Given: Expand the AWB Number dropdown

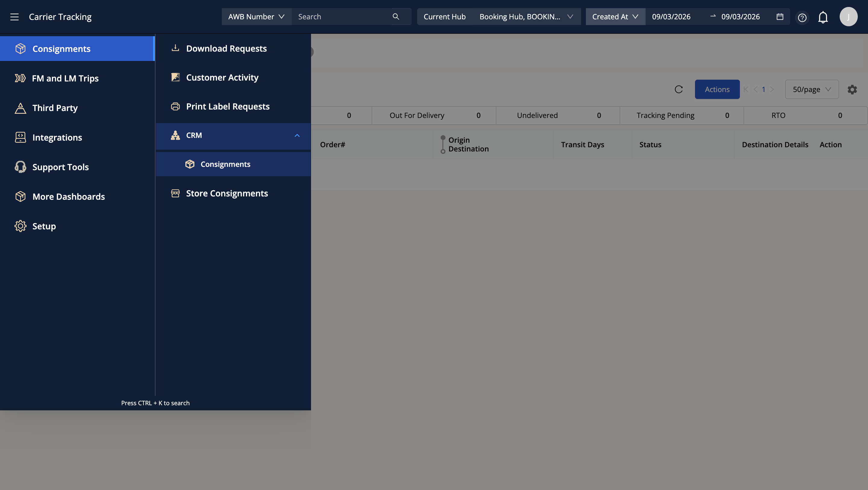Looking at the screenshot, I should click(256, 17).
